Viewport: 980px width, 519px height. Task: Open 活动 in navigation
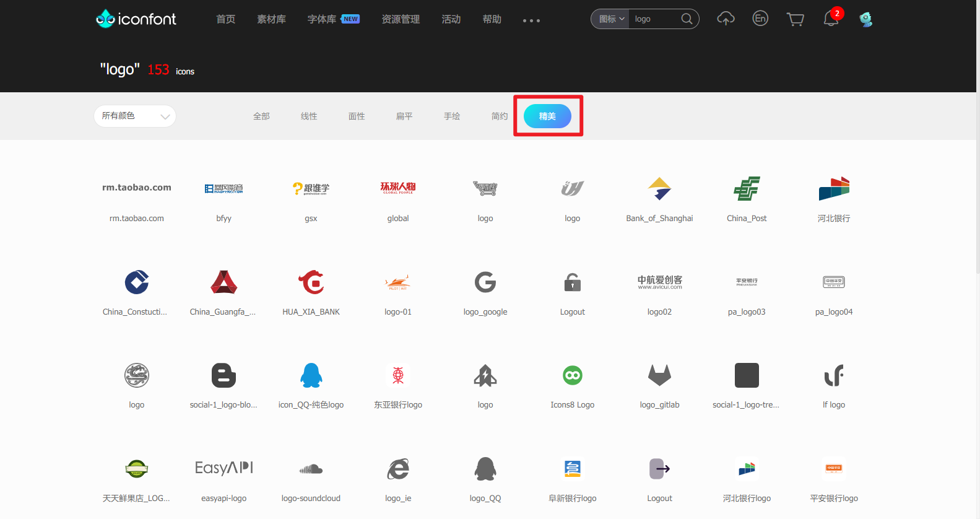tap(451, 19)
